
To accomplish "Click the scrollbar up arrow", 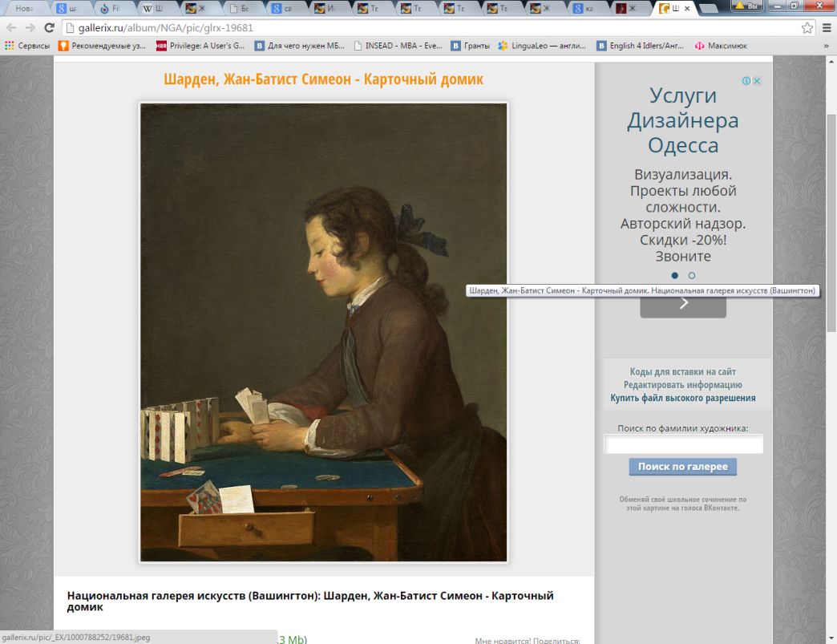I will 831,61.
